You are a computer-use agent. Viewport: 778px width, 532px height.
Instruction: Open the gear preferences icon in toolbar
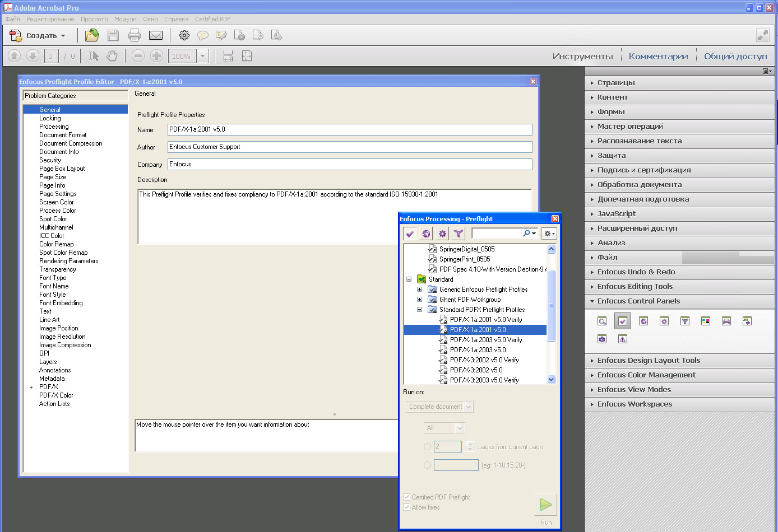[x=184, y=35]
